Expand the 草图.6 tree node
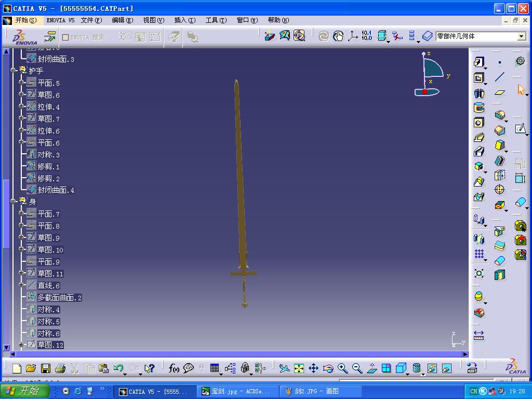 pos(21,95)
